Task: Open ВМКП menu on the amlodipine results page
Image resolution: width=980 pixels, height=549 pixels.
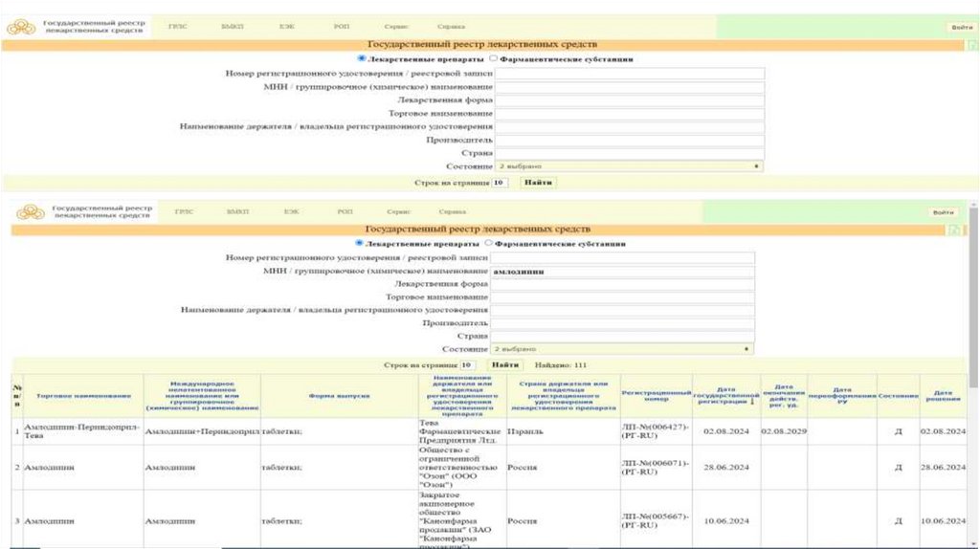Action: coord(237,211)
